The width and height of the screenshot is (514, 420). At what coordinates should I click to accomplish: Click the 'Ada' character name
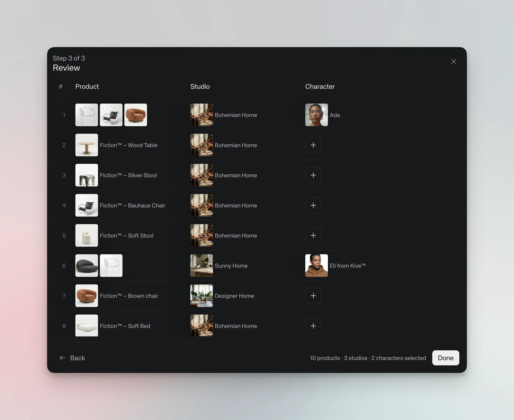[x=335, y=115]
